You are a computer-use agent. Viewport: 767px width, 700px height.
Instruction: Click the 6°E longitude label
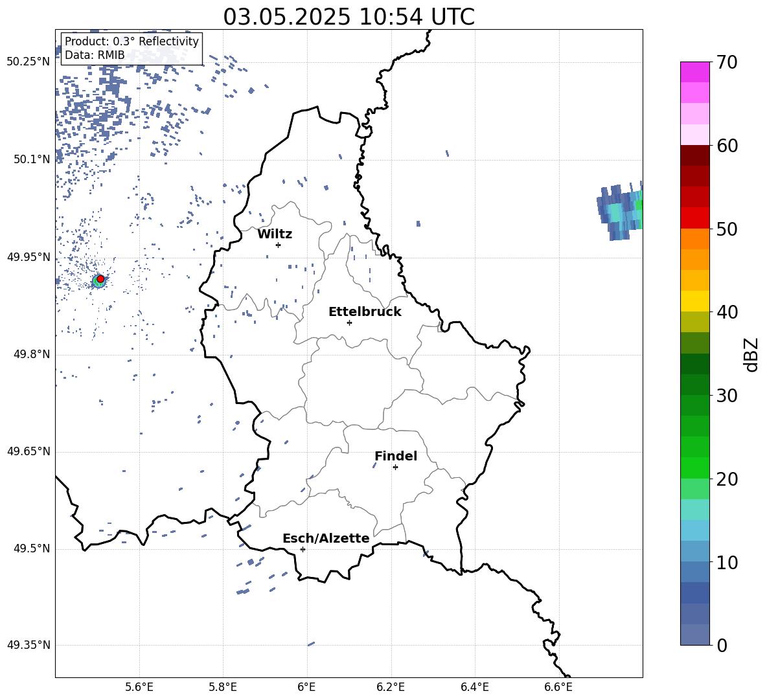[x=306, y=687]
